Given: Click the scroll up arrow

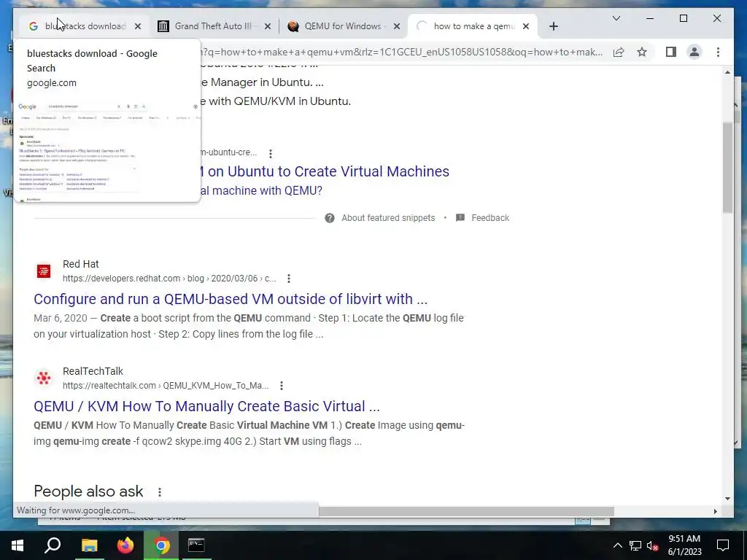Looking at the screenshot, I should (x=727, y=72).
